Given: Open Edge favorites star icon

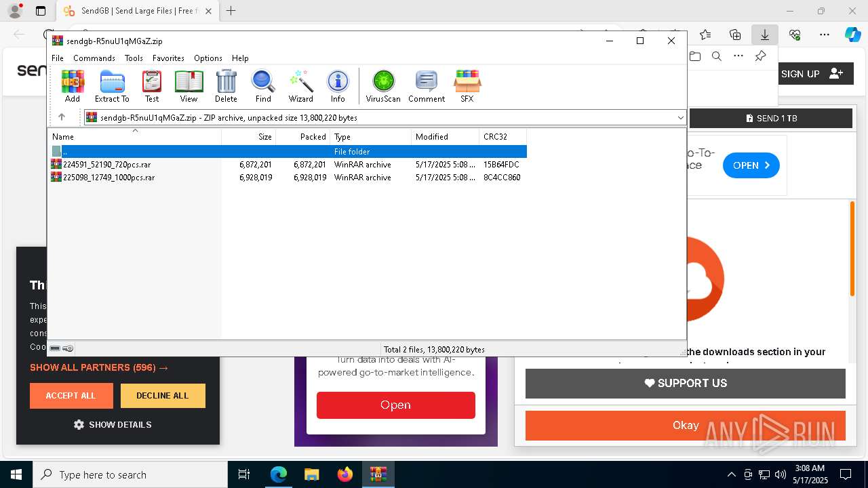Looking at the screenshot, I should pyautogui.click(x=705, y=35).
